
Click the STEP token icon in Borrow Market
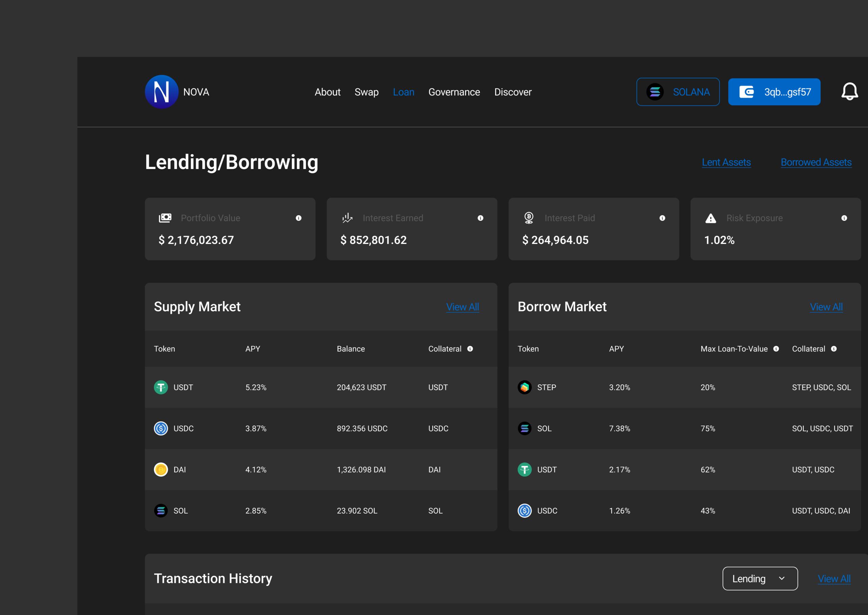[x=524, y=387]
